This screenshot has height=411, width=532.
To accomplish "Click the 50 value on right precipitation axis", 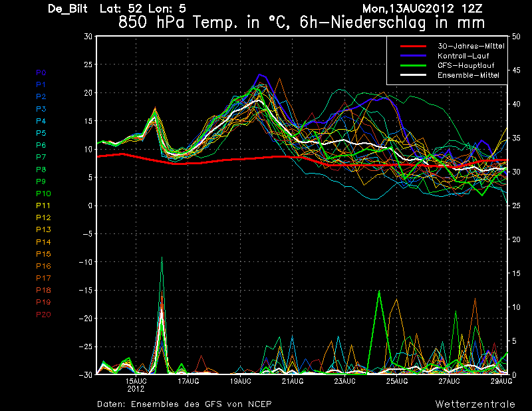I will tap(516, 37).
